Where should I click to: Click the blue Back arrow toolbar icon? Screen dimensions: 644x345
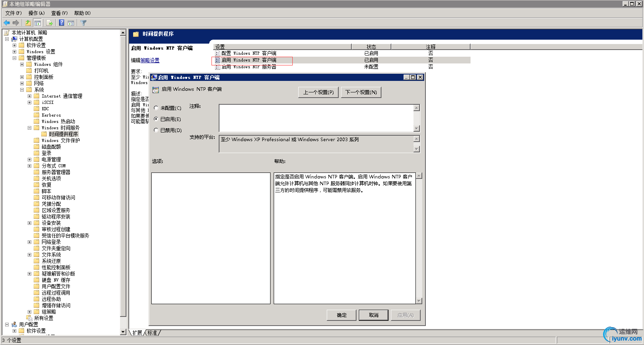click(7, 23)
